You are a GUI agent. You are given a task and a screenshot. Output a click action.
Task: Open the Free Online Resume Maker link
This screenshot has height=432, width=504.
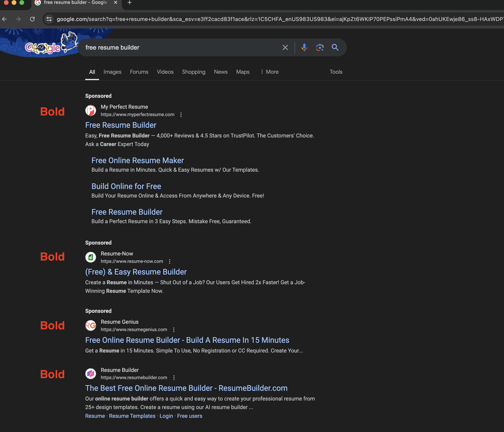137,160
